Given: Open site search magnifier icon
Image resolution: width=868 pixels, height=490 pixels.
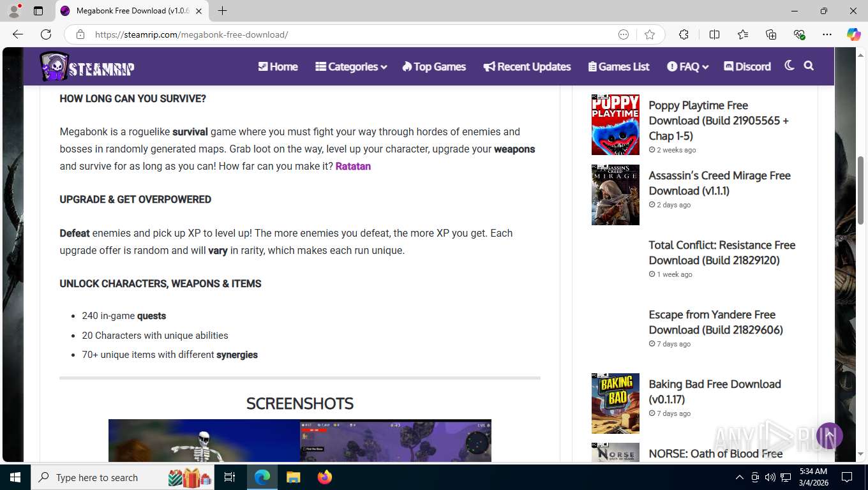Looking at the screenshot, I should click(809, 66).
